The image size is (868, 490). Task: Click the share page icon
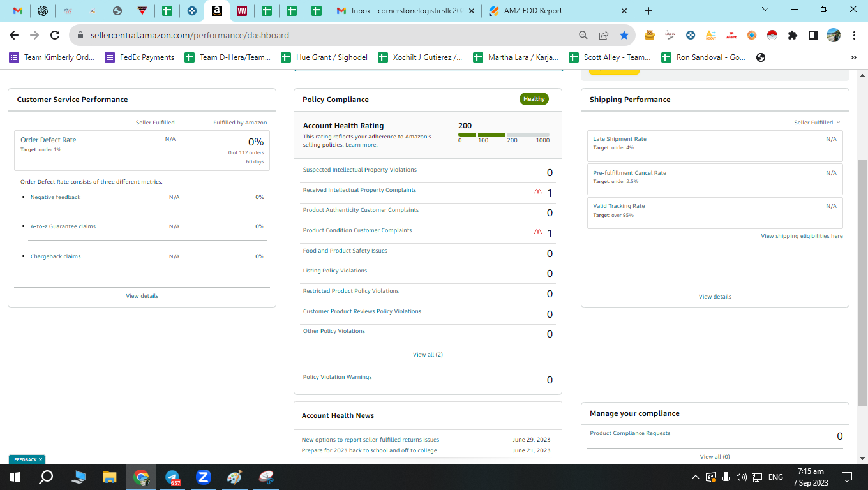[x=604, y=35]
